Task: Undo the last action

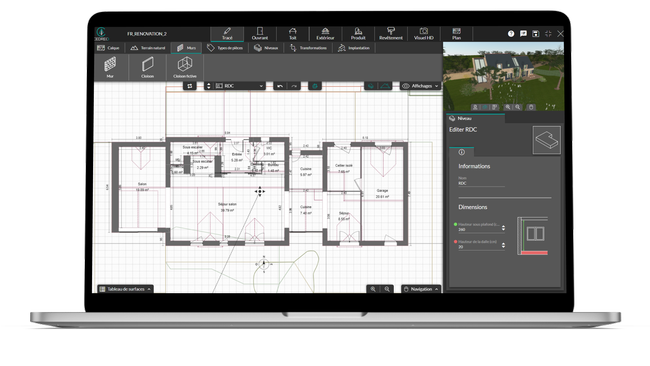Action: tap(280, 86)
